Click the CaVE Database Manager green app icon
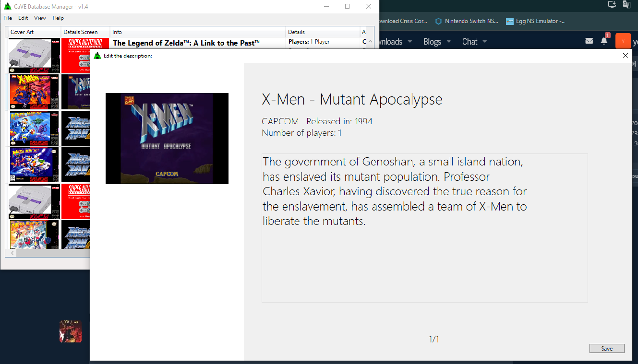This screenshot has width=638, height=364. pos(8,7)
